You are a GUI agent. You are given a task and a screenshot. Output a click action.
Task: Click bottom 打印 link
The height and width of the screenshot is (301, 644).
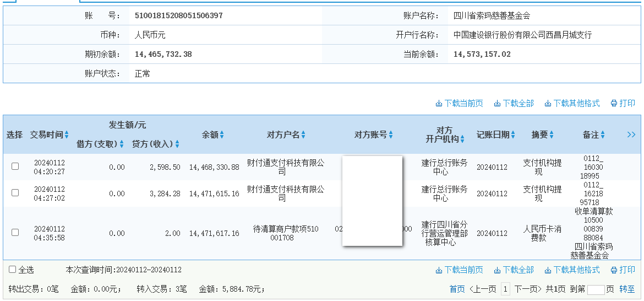pos(623,270)
